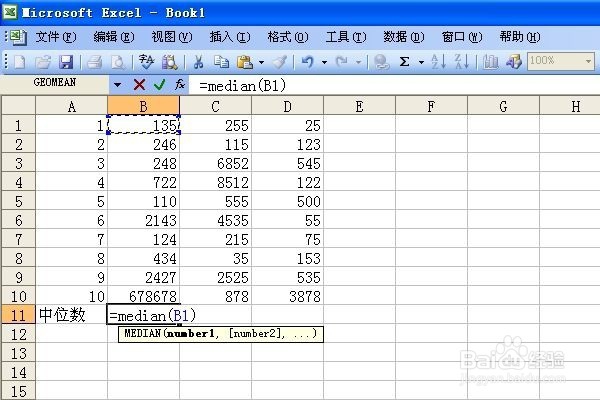
Task: Select column B header
Action: pos(143,106)
